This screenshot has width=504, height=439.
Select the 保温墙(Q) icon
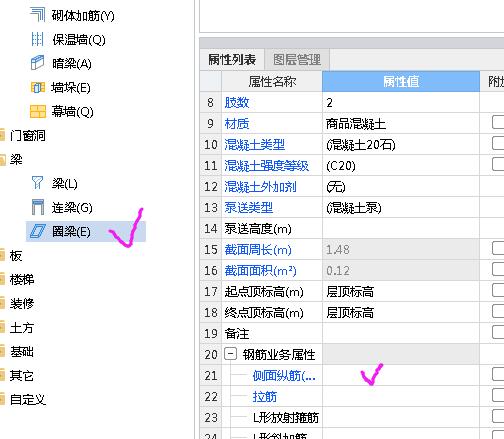pyautogui.click(x=37, y=39)
